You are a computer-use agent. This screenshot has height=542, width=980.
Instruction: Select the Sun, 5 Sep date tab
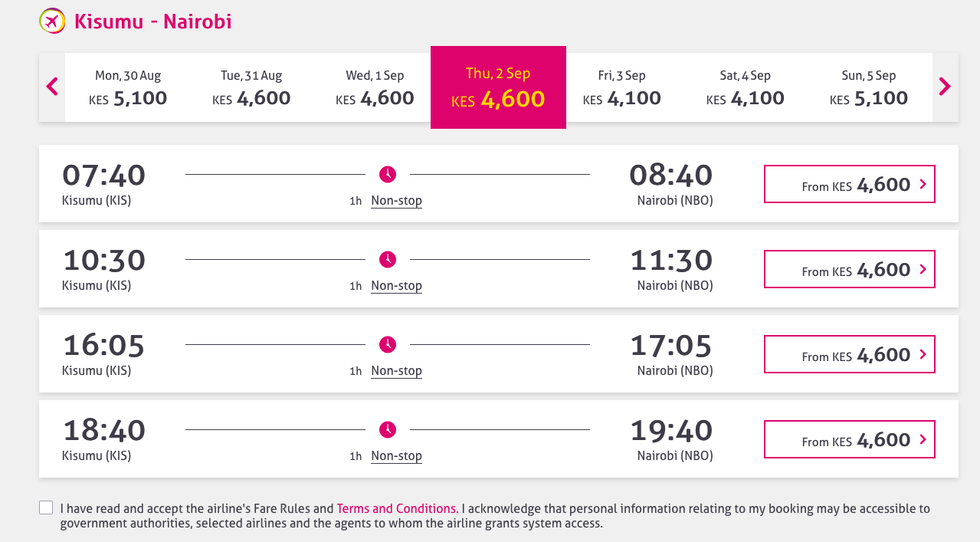pyautogui.click(x=868, y=87)
